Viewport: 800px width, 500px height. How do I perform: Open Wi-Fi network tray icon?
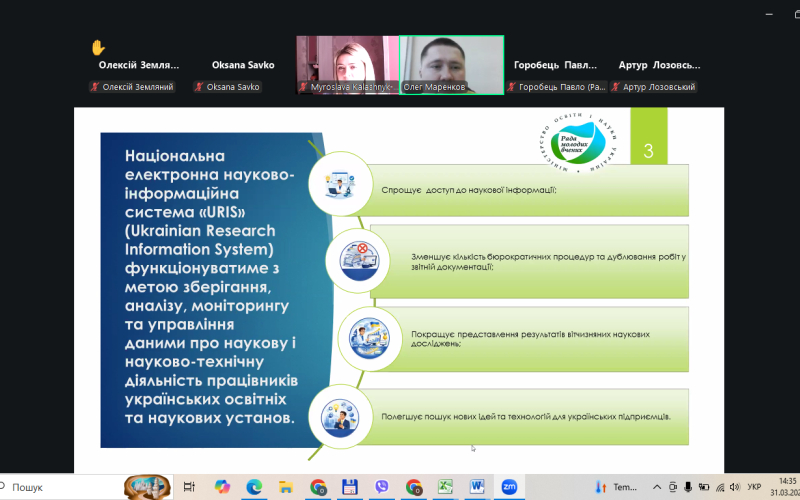click(720, 487)
